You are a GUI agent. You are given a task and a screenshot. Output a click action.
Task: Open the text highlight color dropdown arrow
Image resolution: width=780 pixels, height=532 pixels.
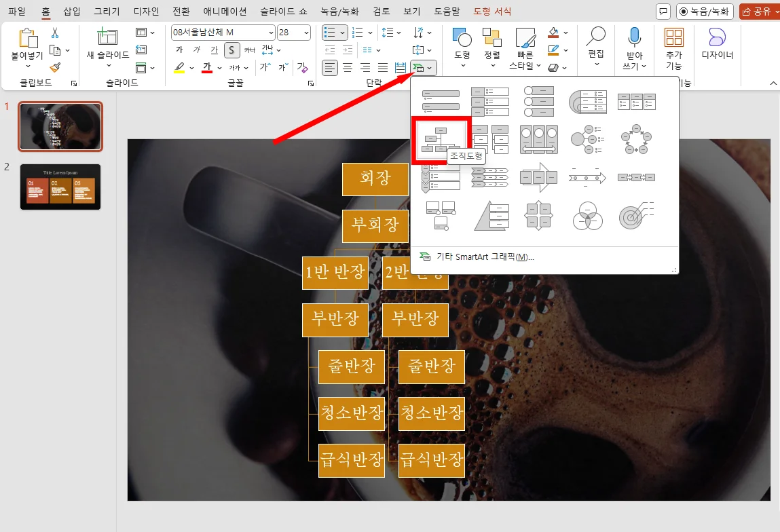point(191,68)
